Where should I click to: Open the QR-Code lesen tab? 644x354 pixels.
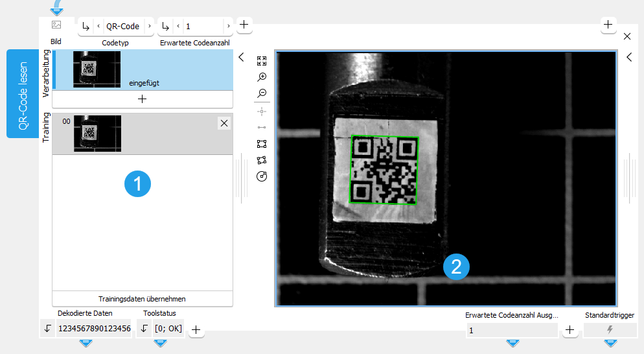pos(22,94)
